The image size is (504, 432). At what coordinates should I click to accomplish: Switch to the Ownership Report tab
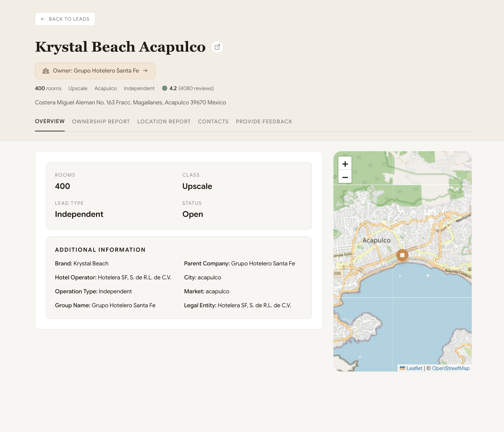(x=101, y=121)
